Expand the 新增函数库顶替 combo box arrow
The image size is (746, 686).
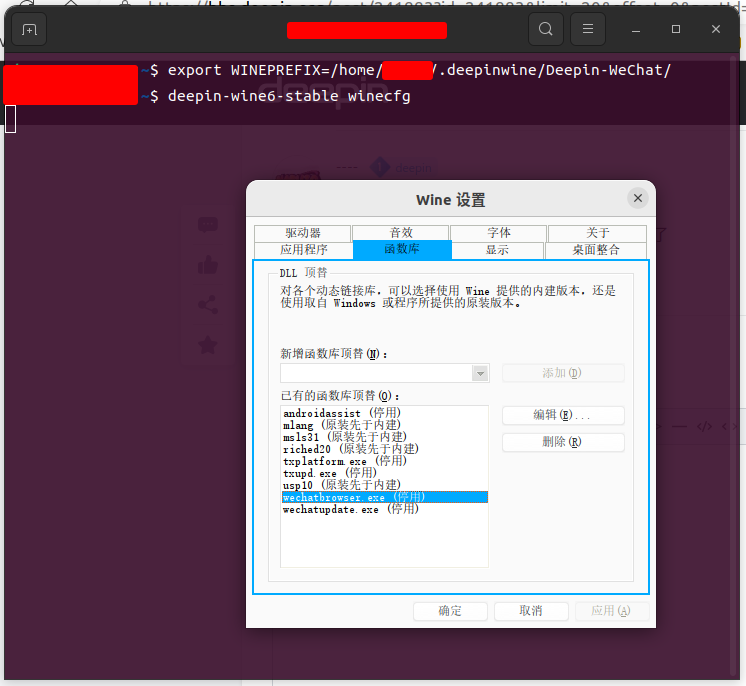tap(481, 373)
